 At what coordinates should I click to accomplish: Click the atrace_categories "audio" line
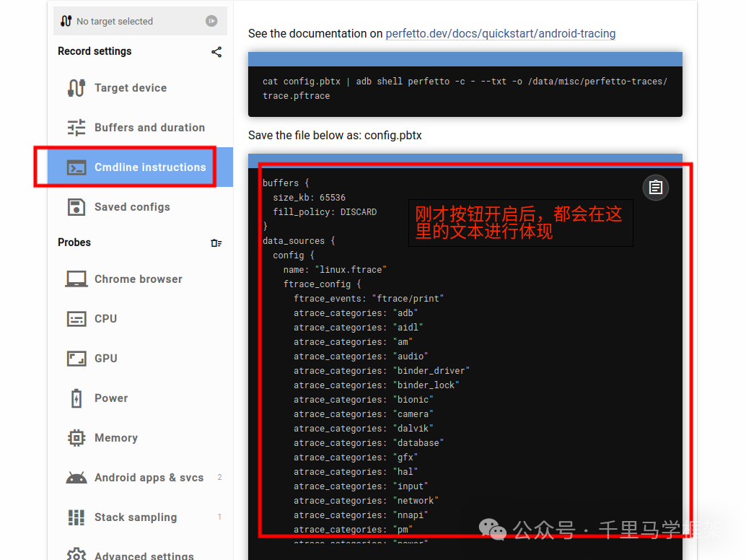(361, 356)
